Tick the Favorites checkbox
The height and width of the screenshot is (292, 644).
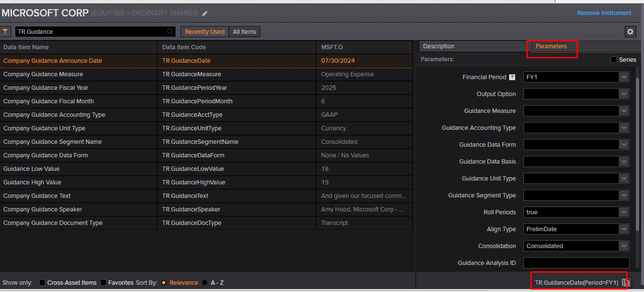104,283
